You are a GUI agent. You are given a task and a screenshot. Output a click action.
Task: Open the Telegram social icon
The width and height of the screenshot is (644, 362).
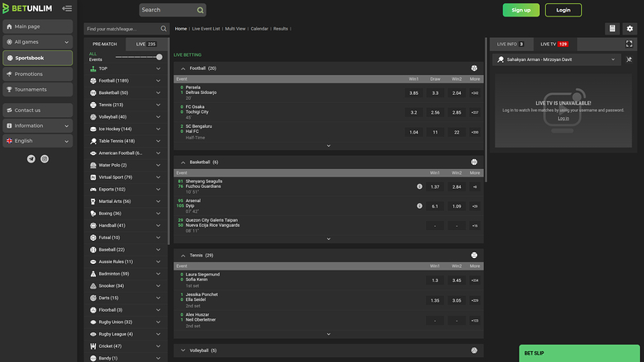click(31, 158)
